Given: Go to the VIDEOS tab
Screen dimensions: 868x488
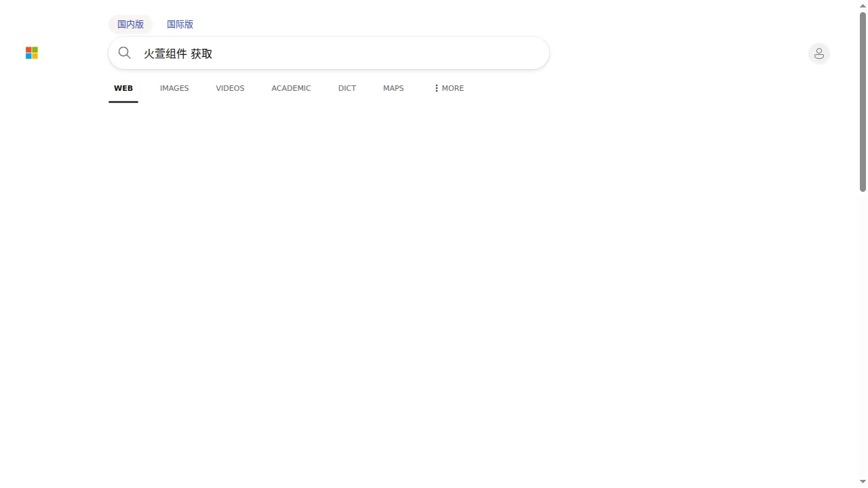Looking at the screenshot, I should (x=230, y=89).
